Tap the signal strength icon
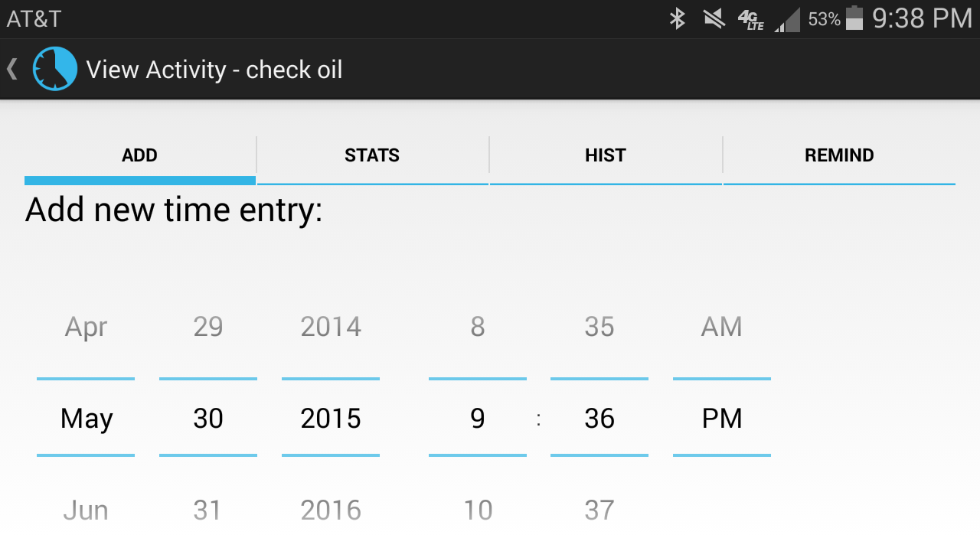The height and width of the screenshot is (551, 980). click(x=787, y=20)
